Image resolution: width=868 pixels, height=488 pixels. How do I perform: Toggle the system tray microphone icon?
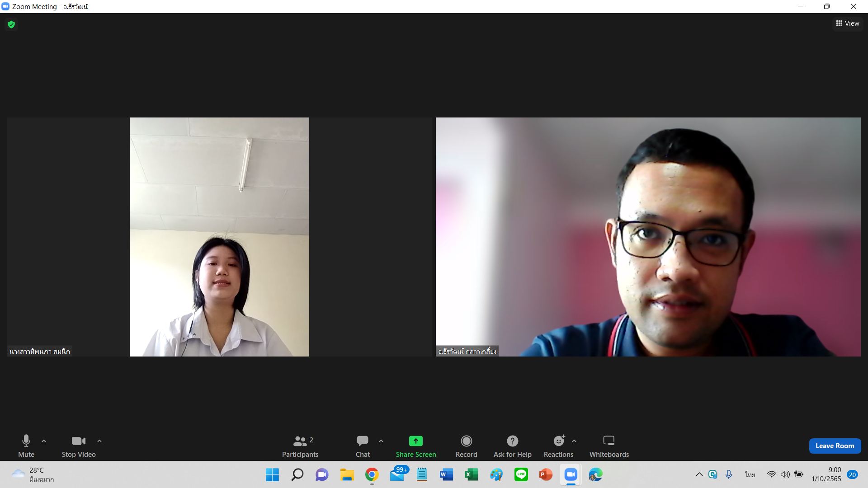pos(729,474)
